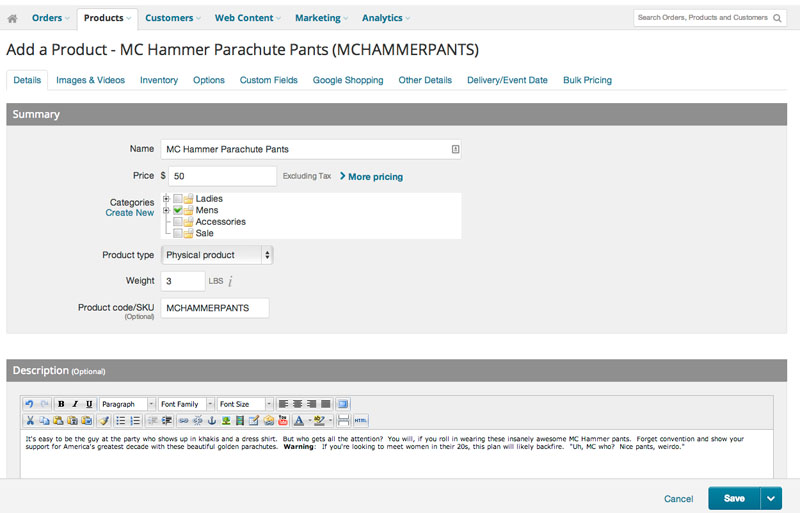Viewport: 800px width, 513px height.
Task: Switch to Images & Videos tab
Action: point(90,80)
